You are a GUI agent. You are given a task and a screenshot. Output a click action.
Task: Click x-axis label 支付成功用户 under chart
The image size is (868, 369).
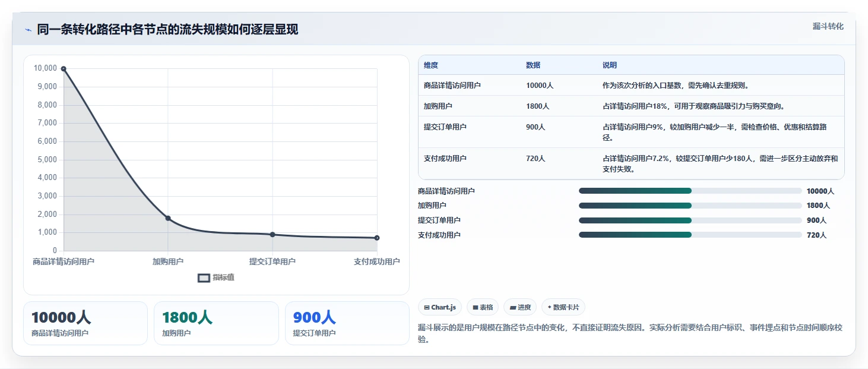tap(376, 261)
